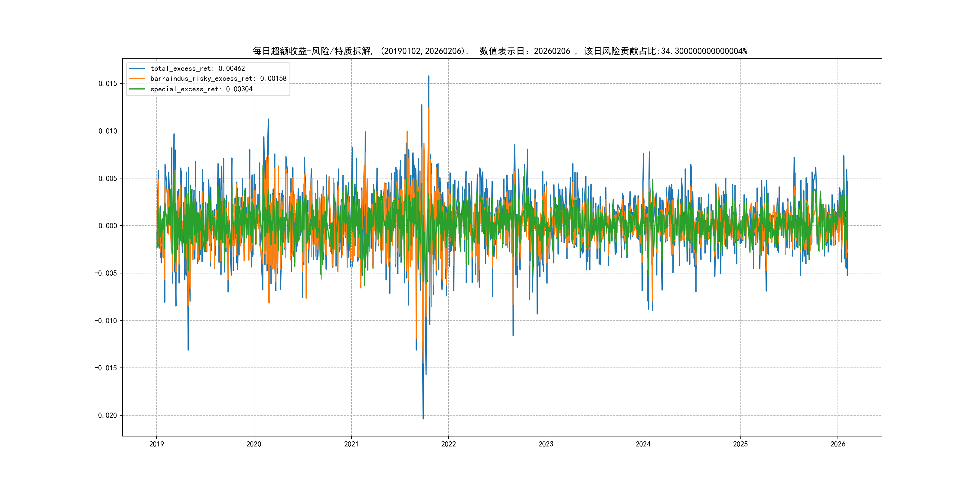980x490 pixels.
Task: Click the 0.000 y-axis tick label
Action: click(108, 226)
